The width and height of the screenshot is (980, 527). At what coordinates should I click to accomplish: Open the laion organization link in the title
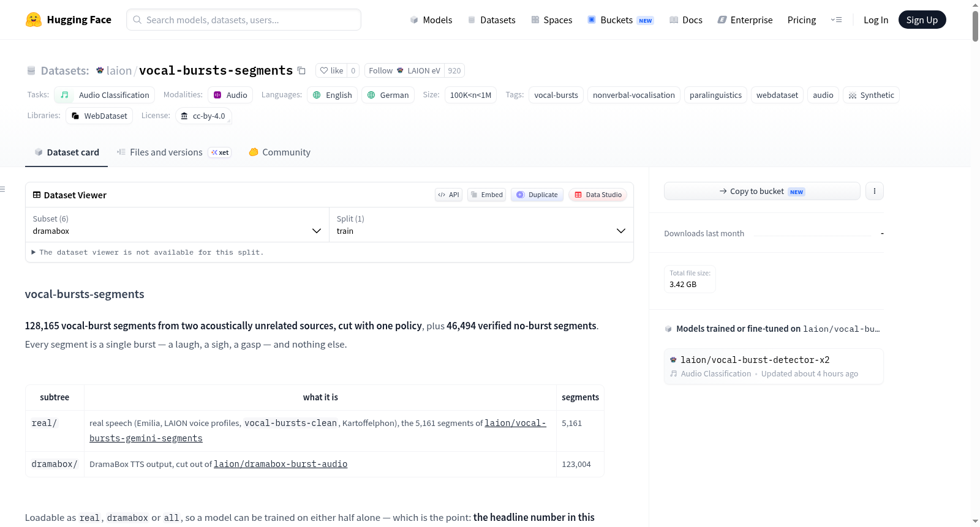119,70
